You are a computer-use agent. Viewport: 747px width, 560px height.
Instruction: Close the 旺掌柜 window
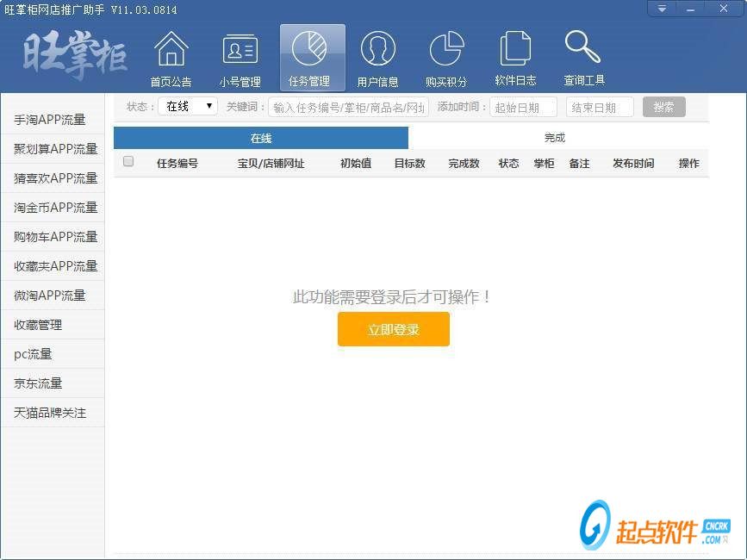tap(724, 9)
